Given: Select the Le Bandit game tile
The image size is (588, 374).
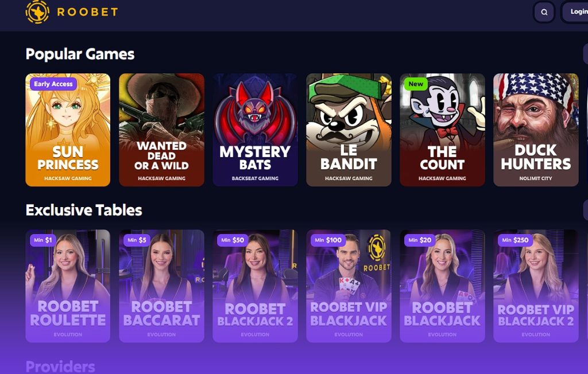Looking at the screenshot, I should click(x=349, y=130).
